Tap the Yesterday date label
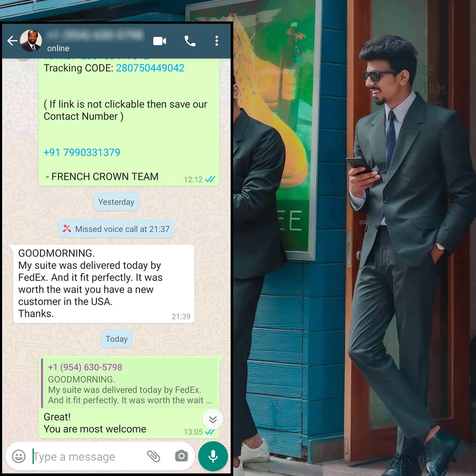 click(x=116, y=202)
